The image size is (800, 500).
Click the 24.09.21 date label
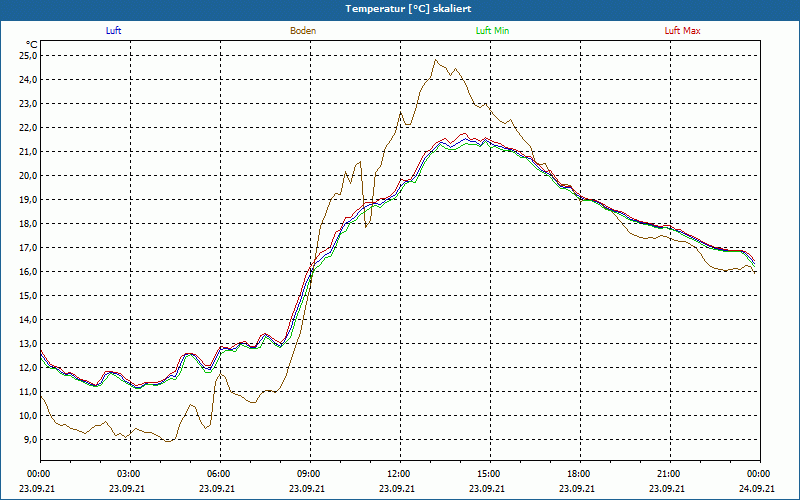click(757, 488)
